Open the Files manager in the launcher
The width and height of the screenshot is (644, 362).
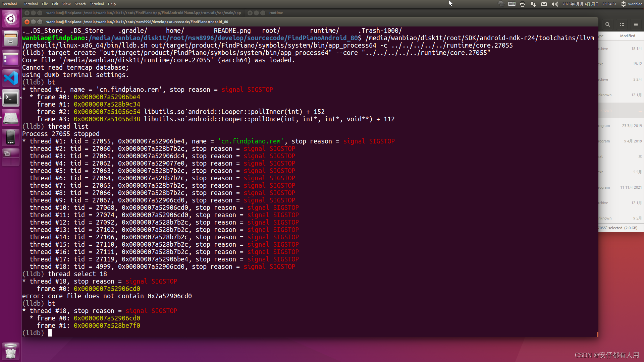tap(11, 38)
